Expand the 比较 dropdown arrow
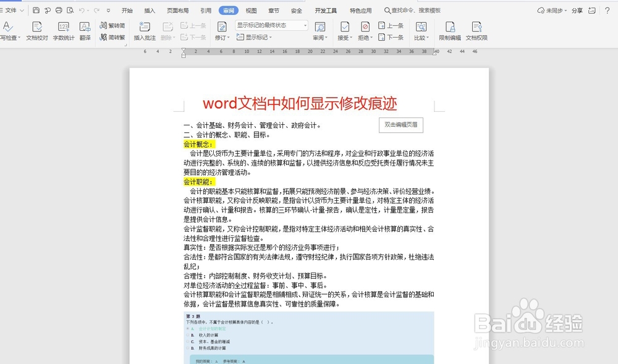 click(x=428, y=38)
